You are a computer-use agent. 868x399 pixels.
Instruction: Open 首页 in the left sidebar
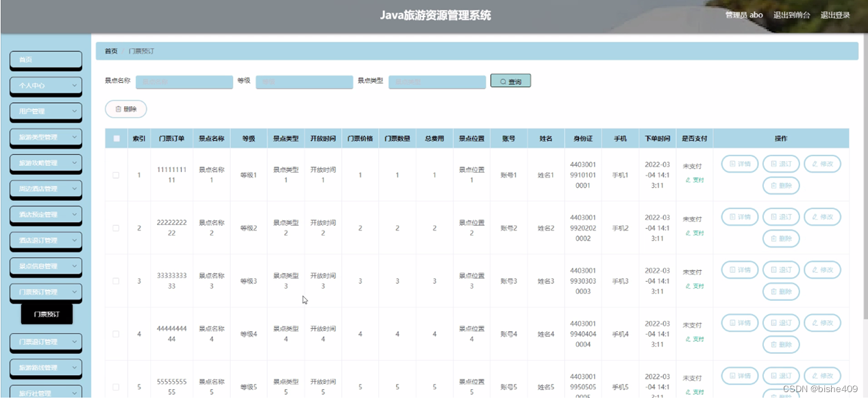tap(46, 60)
